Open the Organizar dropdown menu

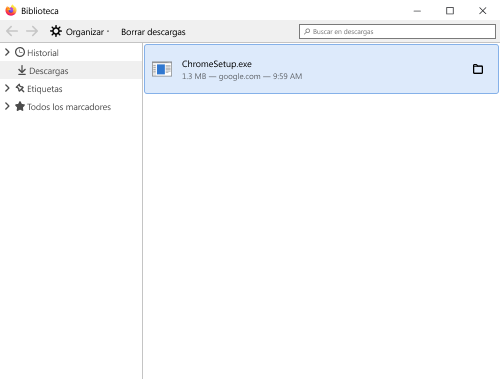click(x=80, y=32)
